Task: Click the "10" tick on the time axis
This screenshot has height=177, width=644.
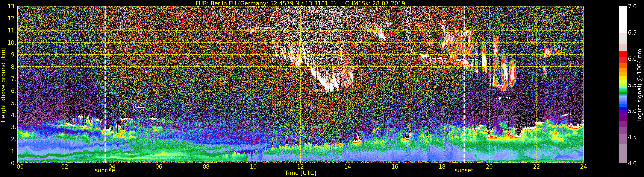Action: pos(253,167)
